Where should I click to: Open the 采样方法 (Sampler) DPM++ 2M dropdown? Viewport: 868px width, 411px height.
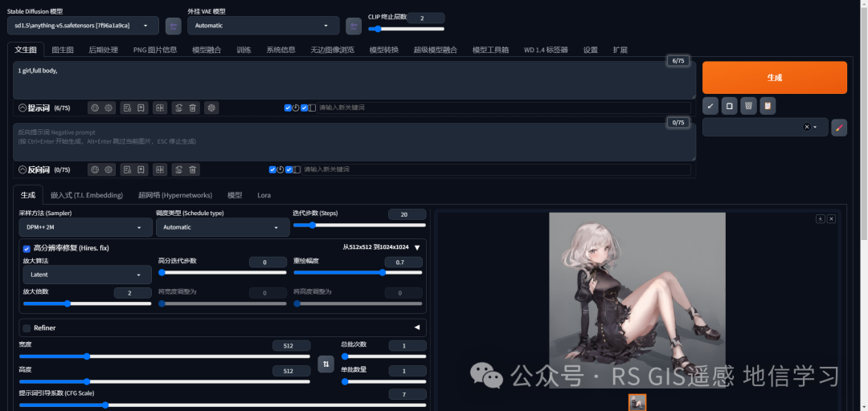coord(86,227)
